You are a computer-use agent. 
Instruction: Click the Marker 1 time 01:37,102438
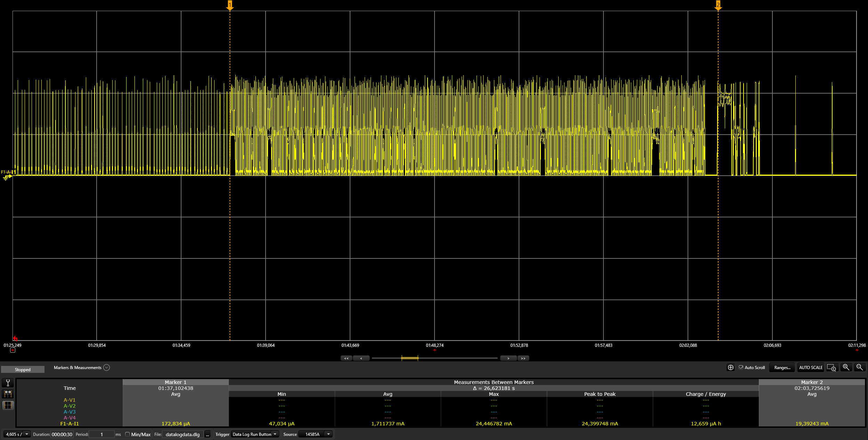[176, 388]
